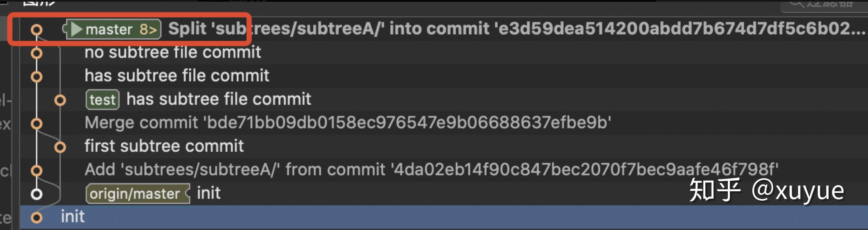The image size is (868, 230).
Task: Open the 'first subtree commit' entry
Action: tap(164, 146)
